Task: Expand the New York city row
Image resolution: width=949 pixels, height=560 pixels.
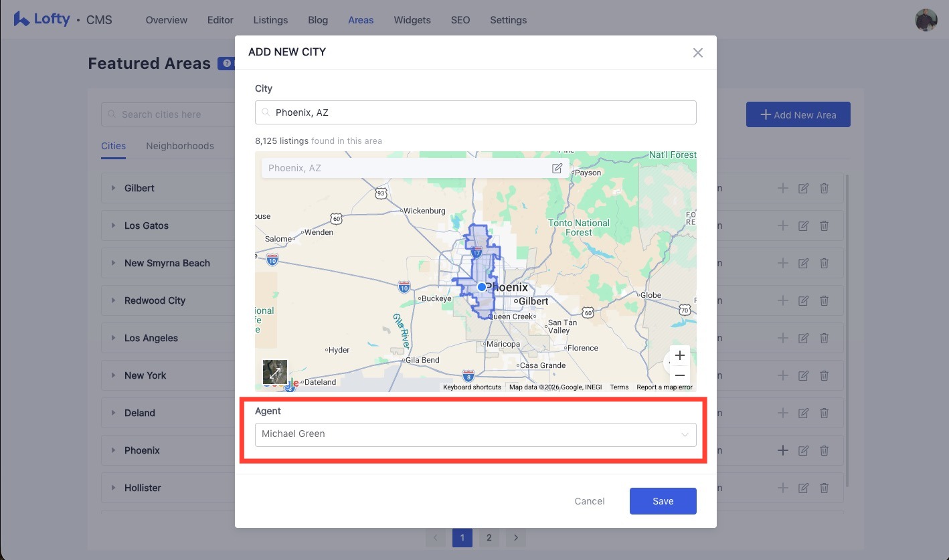Action: pyautogui.click(x=114, y=376)
